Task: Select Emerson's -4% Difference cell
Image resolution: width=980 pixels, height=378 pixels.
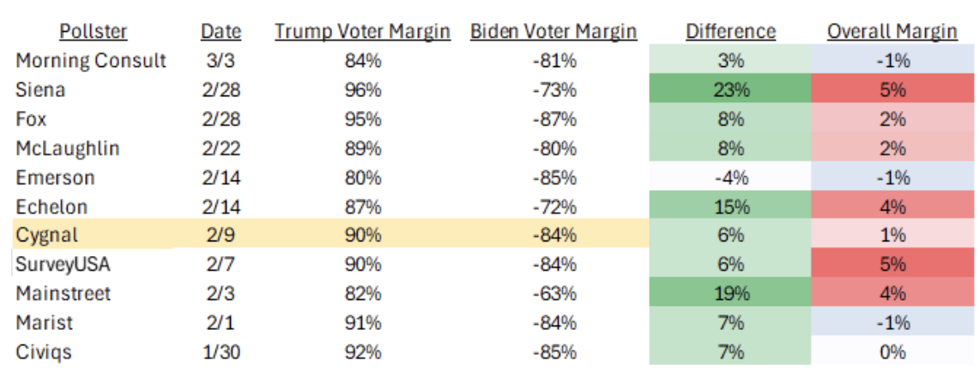Action: (730, 178)
